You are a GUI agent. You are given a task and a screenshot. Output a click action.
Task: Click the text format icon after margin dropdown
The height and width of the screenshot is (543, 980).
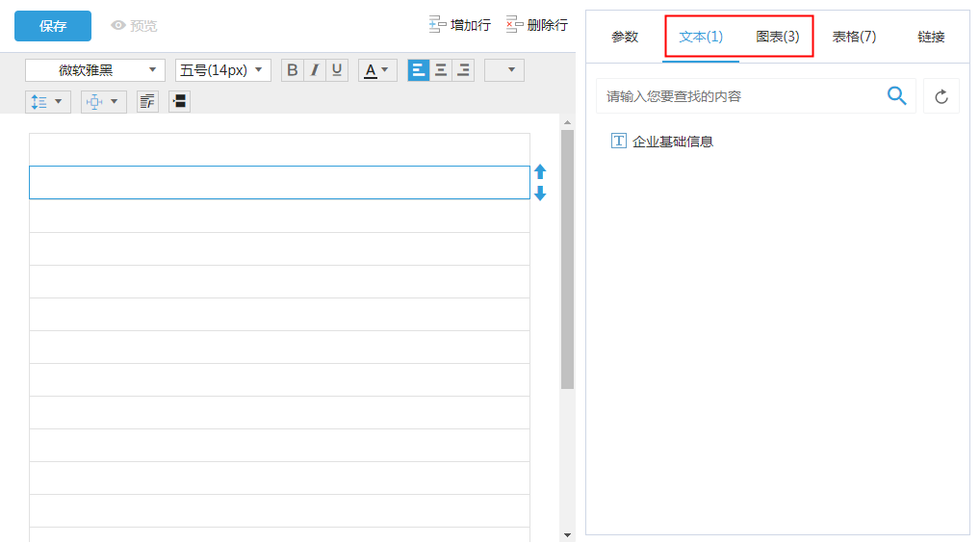pos(147,101)
